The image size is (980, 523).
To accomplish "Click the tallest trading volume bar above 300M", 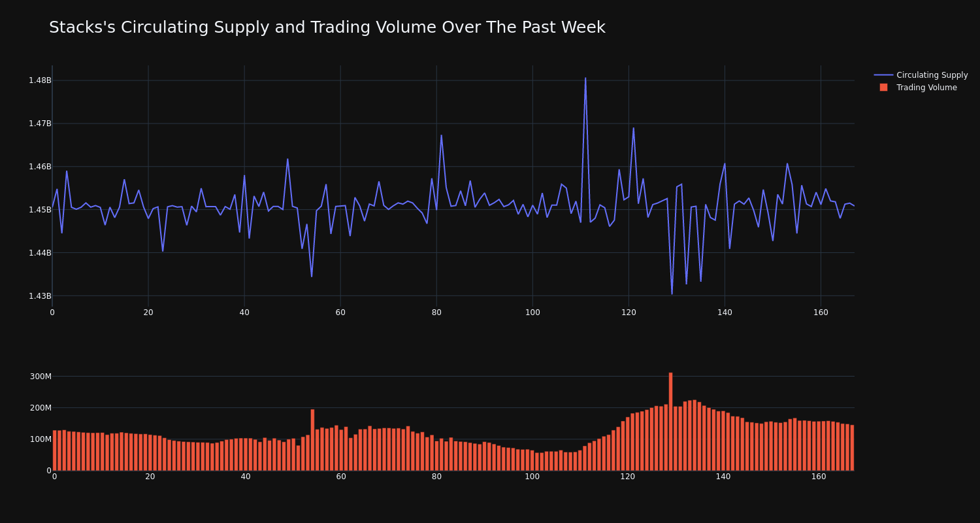I will [670, 421].
